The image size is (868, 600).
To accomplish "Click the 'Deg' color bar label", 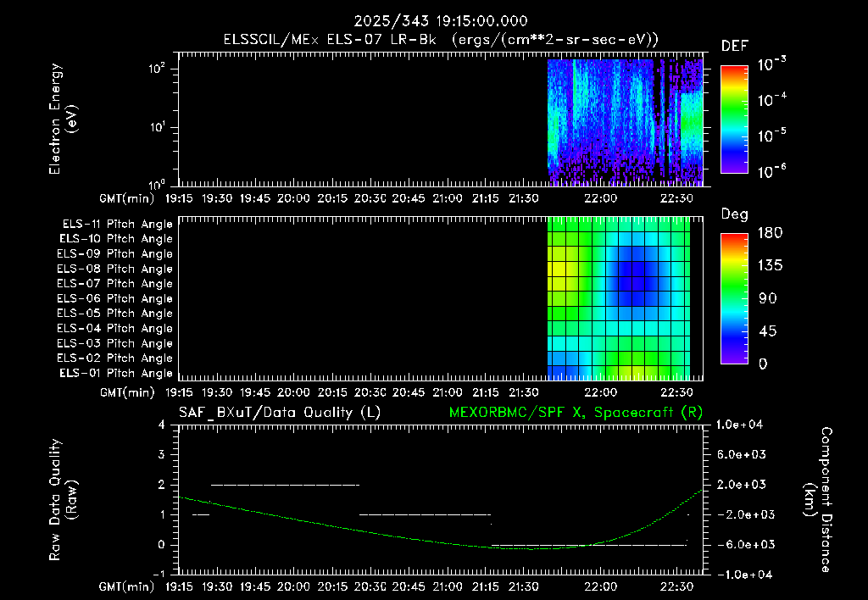I will (735, 214).
